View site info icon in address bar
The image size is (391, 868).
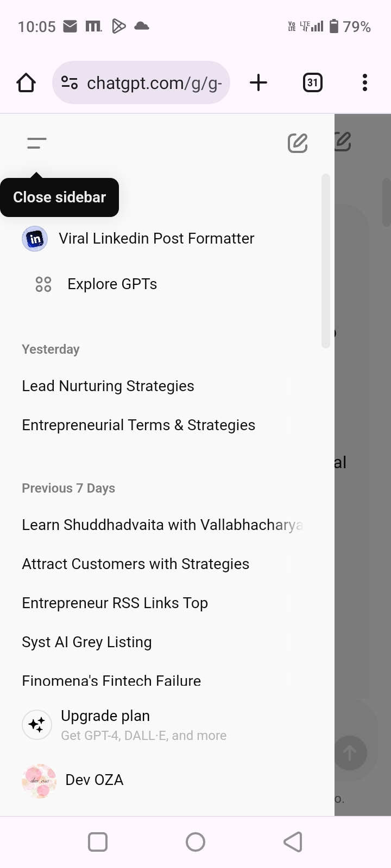coord(70,83)
